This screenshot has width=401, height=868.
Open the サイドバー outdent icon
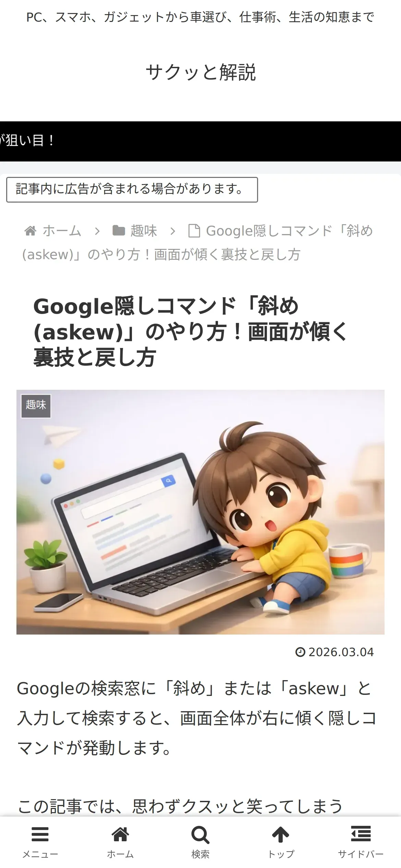(x=361, y=834)
